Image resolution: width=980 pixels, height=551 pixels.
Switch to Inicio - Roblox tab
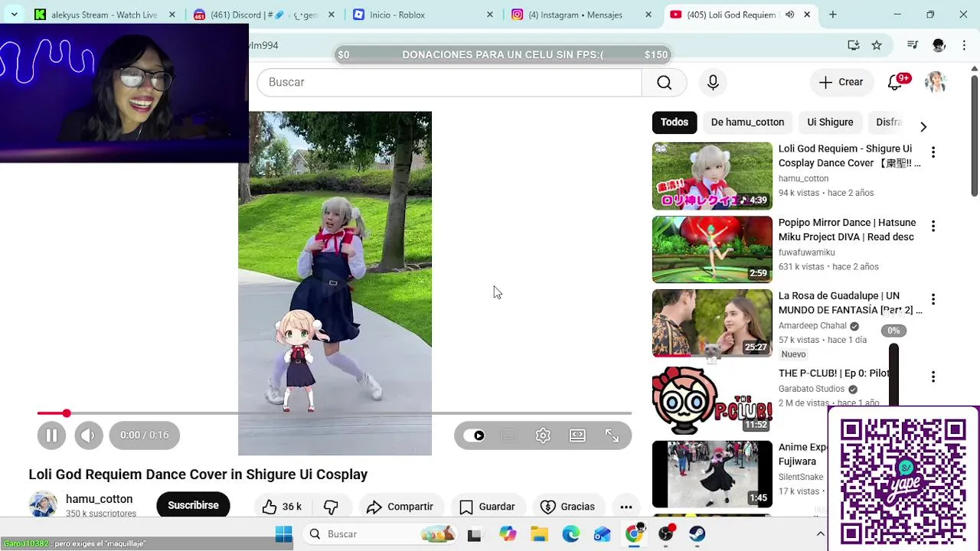pos(422,15)
